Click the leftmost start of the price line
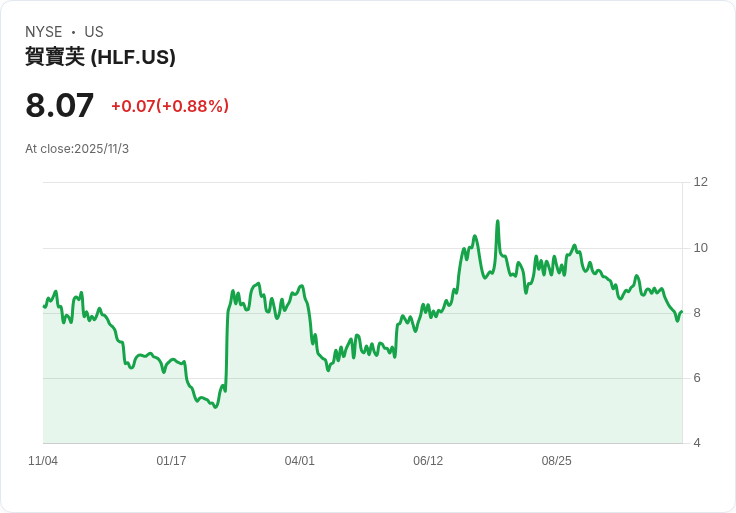 (44, 306)
